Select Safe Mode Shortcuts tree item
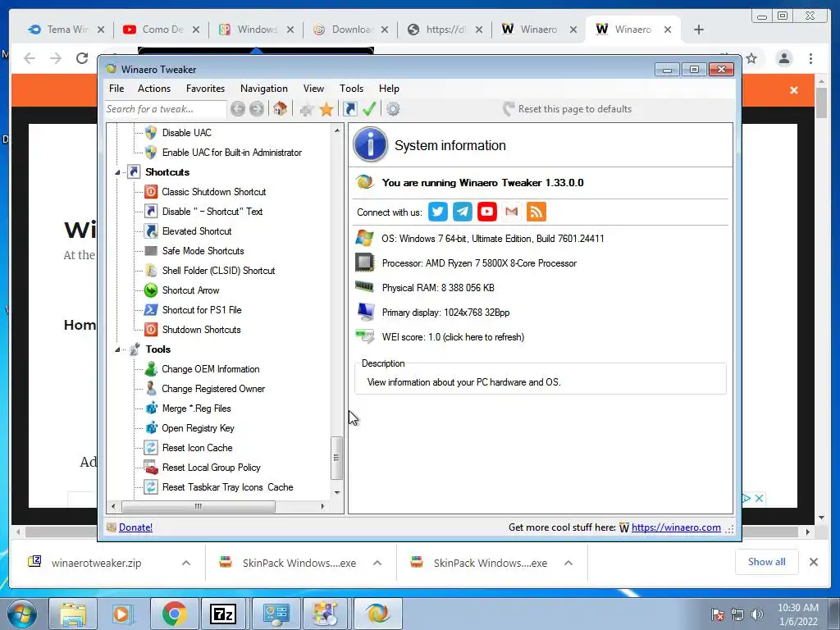 [x=203, y=251]
